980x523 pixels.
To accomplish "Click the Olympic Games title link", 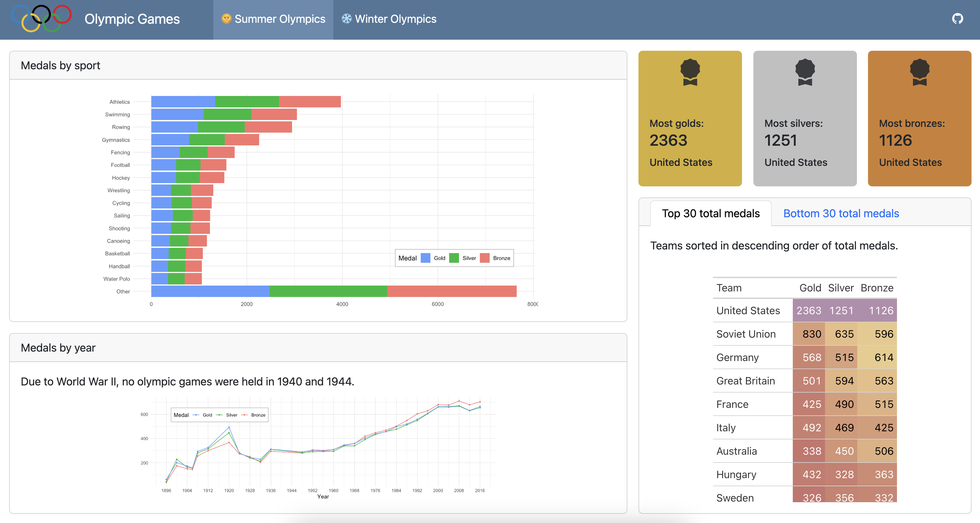I will (132, 18).
